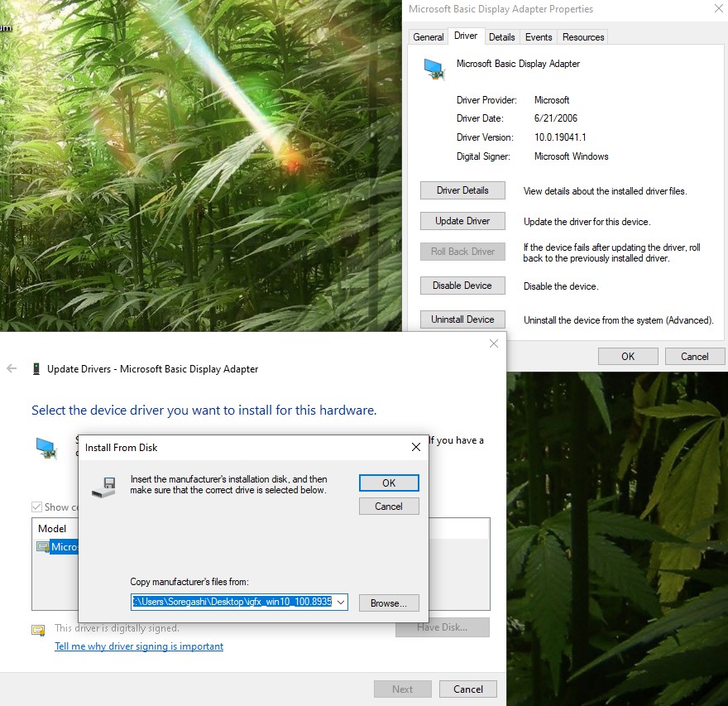Toggle the Show compatible hardware checkbox
Screen dimensions: 728x706
(36, 507)
